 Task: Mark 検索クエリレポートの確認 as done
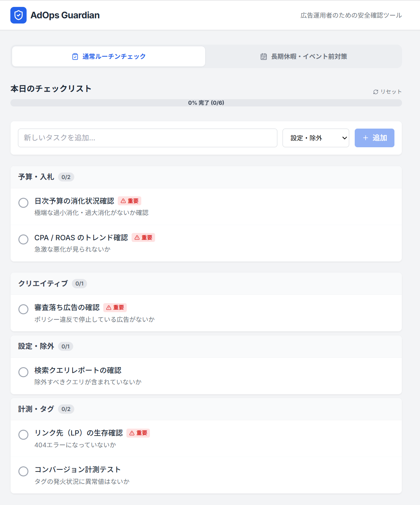coord(23,372)
